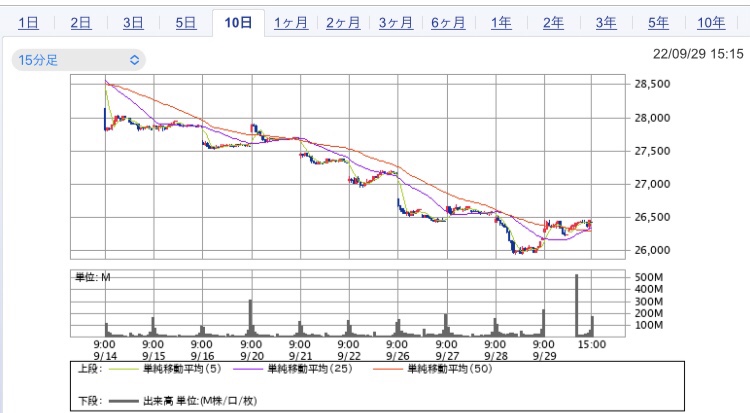Select the 3日 range tab
This screenshot has height=413, width=750.
pos(133,22)
